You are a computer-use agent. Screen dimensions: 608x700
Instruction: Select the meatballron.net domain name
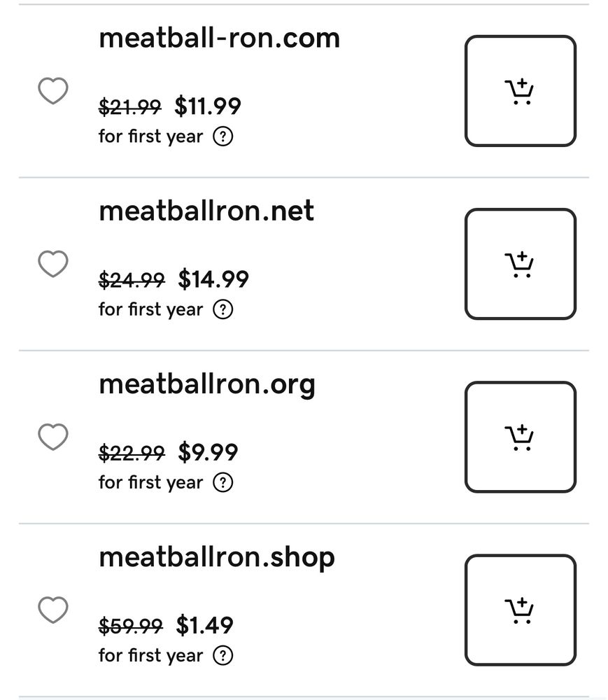tap(206, 211)
